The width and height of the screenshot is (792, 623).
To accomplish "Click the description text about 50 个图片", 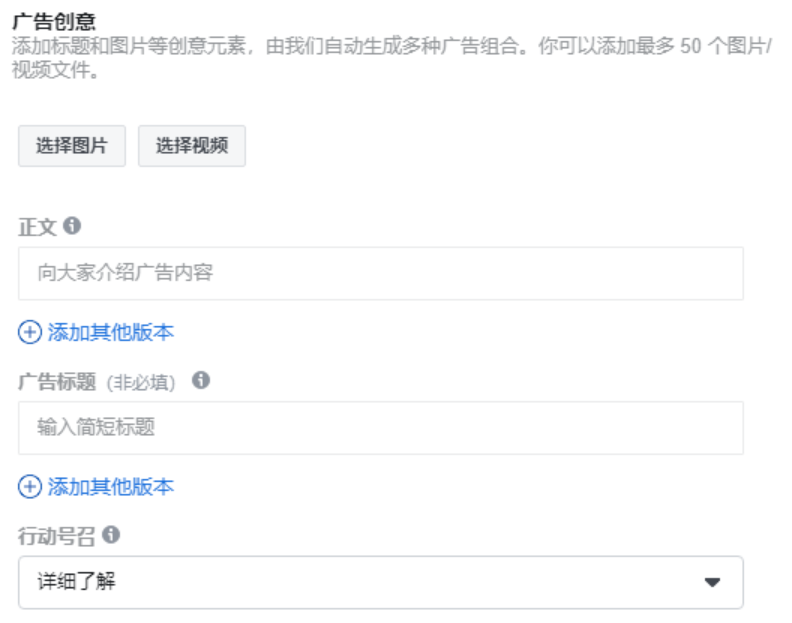I will click(x=391, y=58).
